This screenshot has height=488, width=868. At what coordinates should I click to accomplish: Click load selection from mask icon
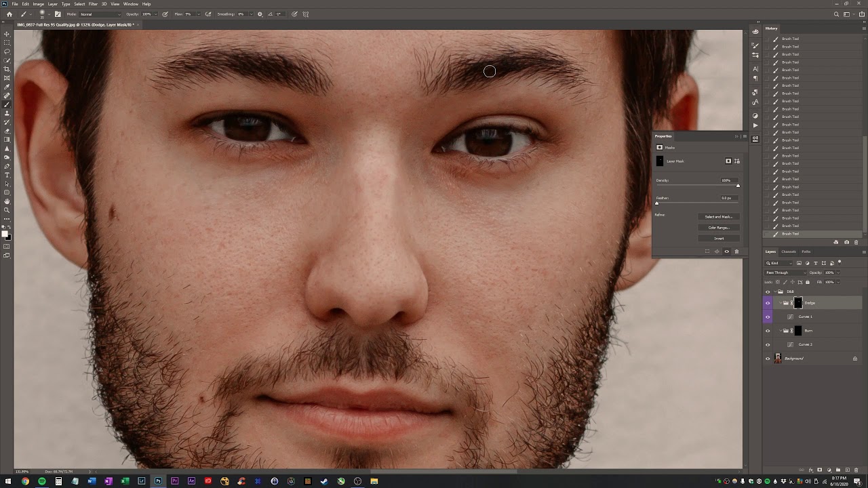[x=707, y=251]
